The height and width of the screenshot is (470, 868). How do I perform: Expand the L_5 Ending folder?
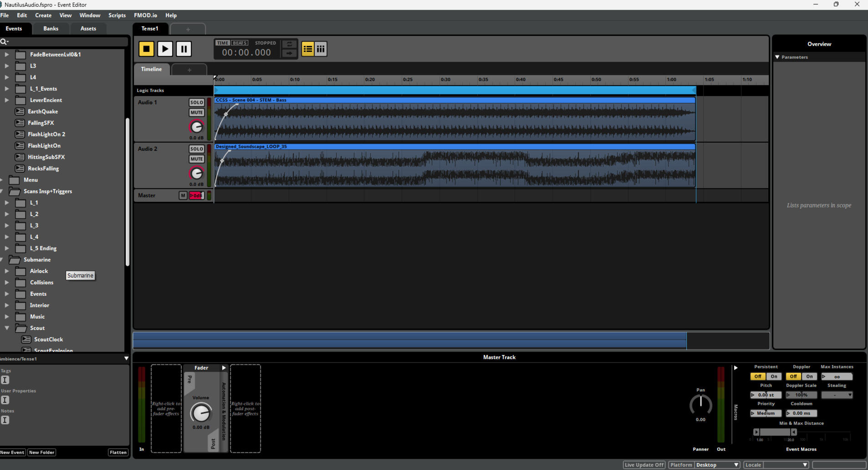coord(7,248)
